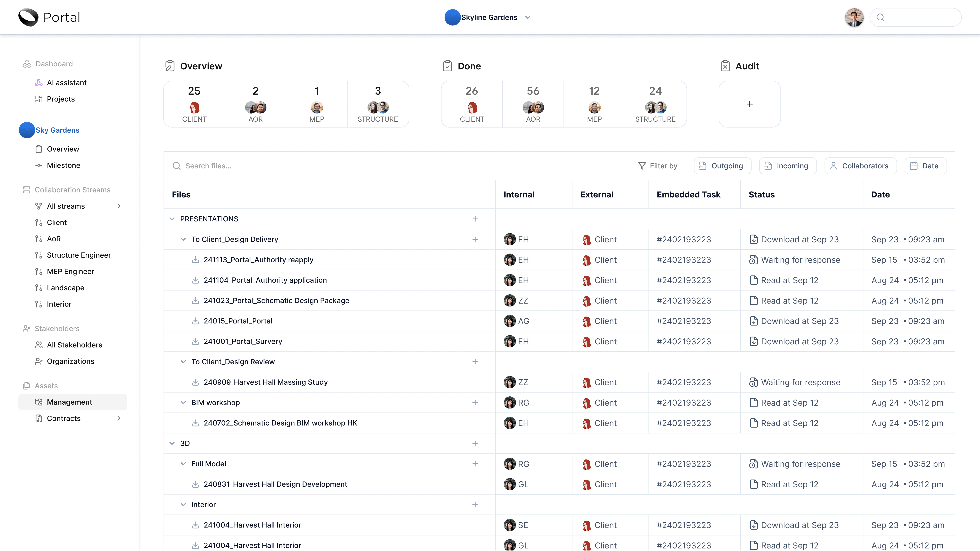980x551 pixels.
Task: Sort by the Status column header
Action: pos(762,195)
